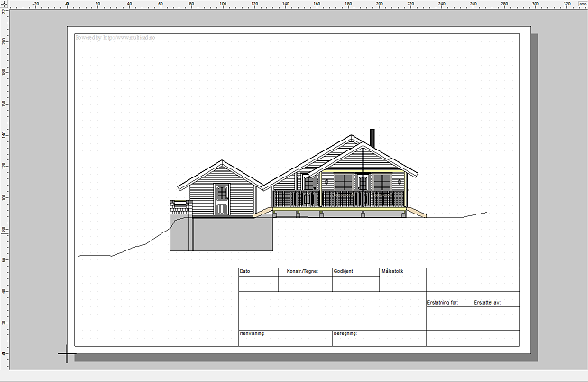Image resolution: width=588 pixels, height=382 pixels.
Task: Select the "Konstr./Tegnet" title block label
Action: [x=302, y=271]
